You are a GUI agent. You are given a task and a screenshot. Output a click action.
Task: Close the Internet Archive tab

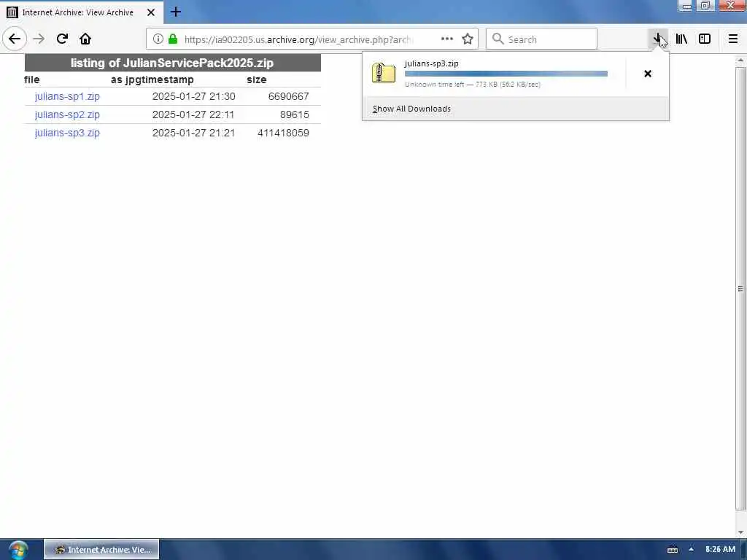(x=150, y=12)
